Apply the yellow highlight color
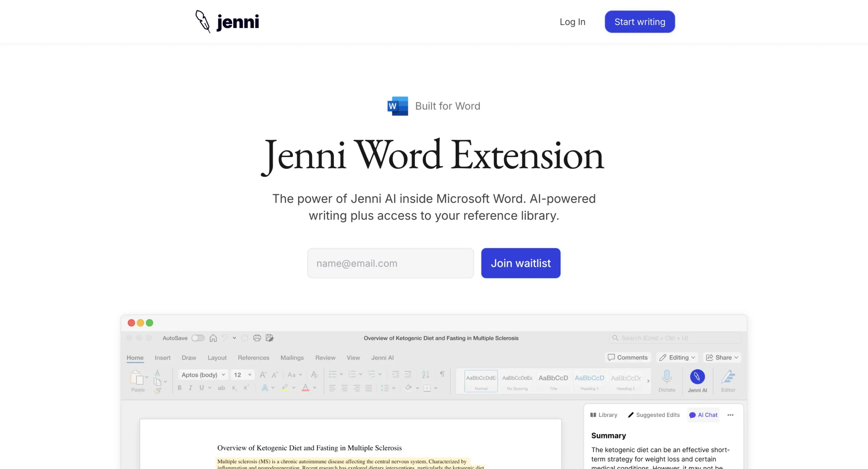868x469 pixels. point(285,388)
